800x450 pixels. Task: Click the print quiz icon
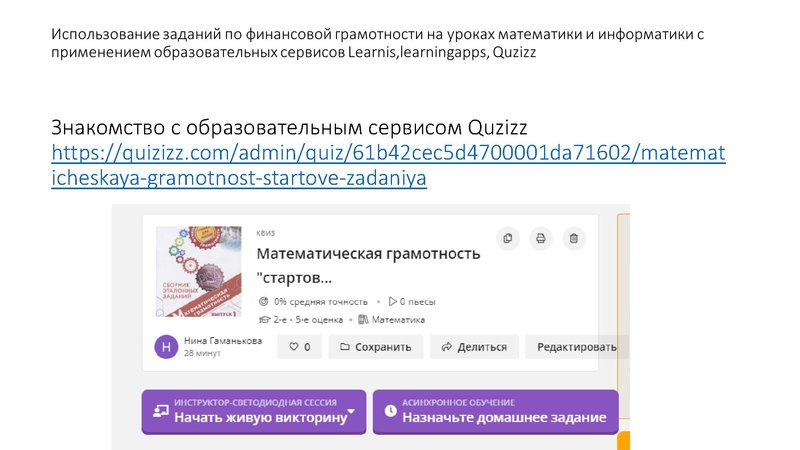(x=541, y=238)
